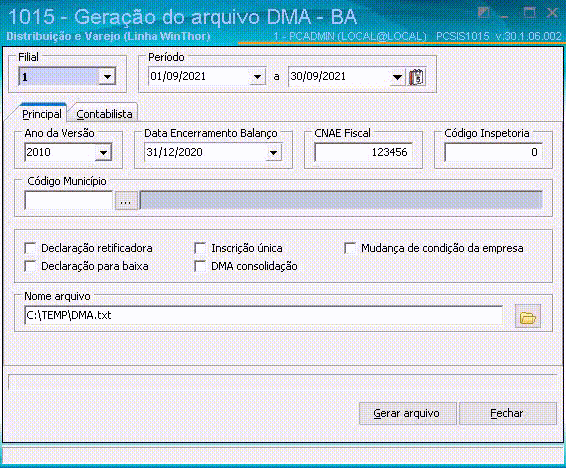The height and width of the screenshot is (468, 566).
Task: Click the Código Inspetoria input field
Action: [x=493, y=152]
